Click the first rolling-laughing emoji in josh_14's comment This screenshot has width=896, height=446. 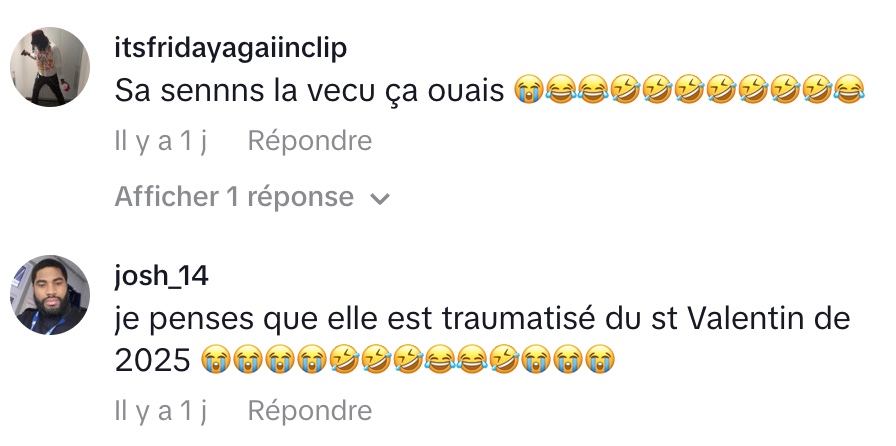[344, 360]
